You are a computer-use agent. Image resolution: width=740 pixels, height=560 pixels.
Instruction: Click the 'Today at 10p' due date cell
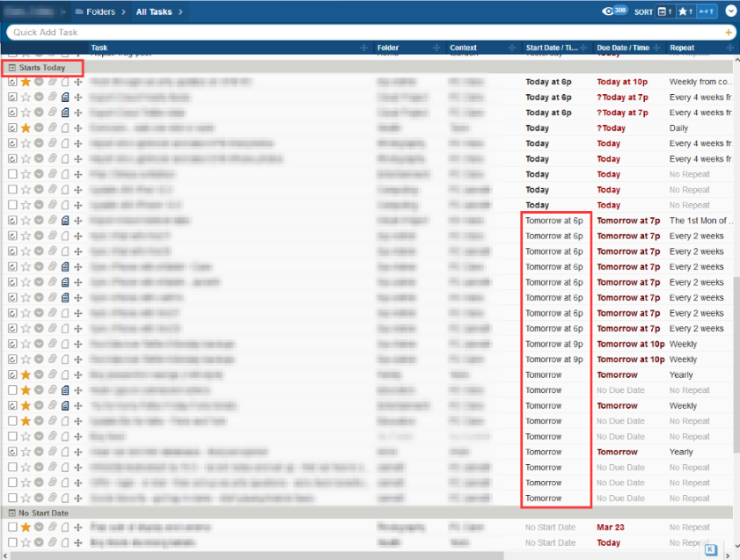622,82
